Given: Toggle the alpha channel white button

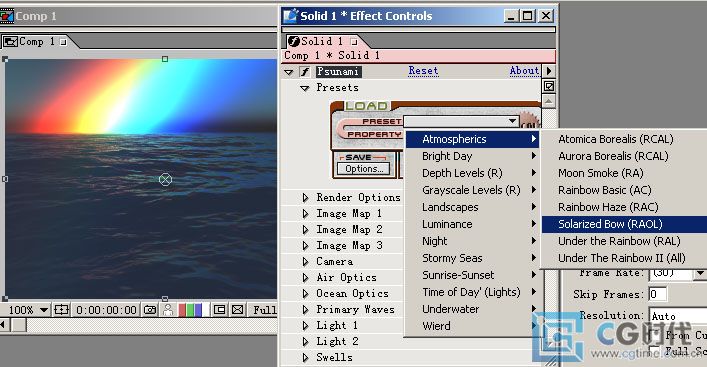Looking at the screenshot, I should (206, 310).
